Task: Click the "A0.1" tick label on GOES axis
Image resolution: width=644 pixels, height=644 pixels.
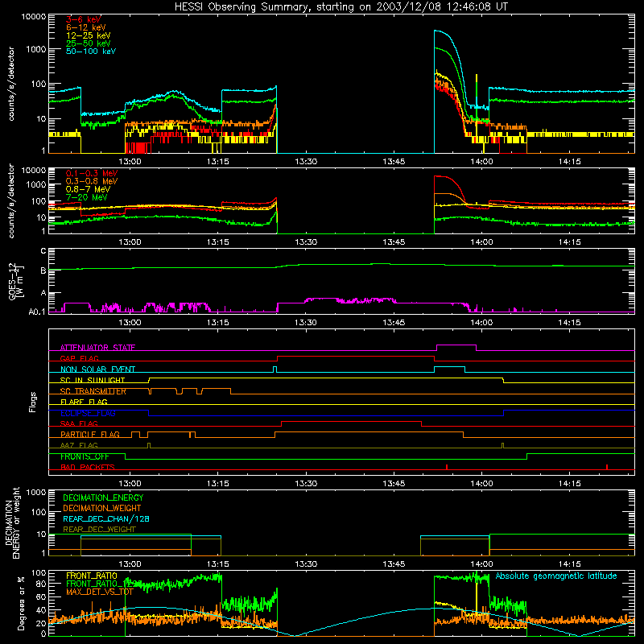Action: 36,312
